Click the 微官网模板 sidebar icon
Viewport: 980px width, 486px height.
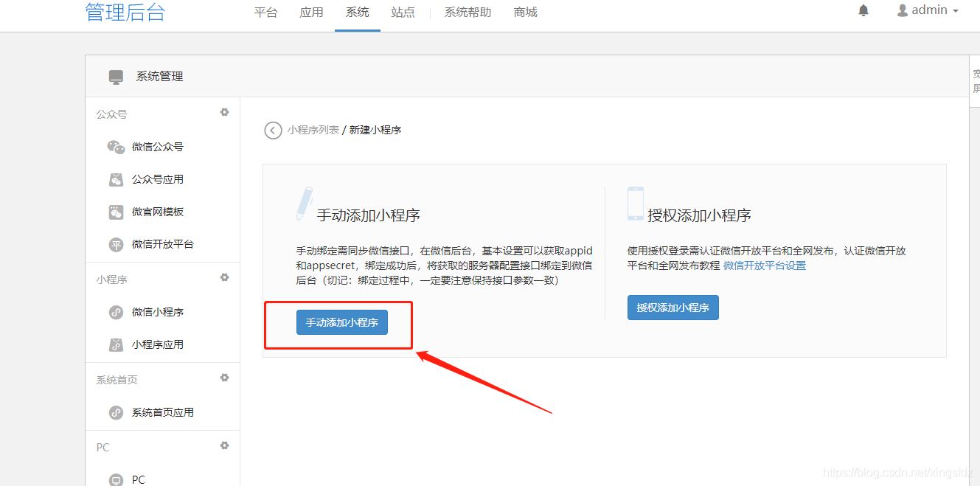coord(116,212)
